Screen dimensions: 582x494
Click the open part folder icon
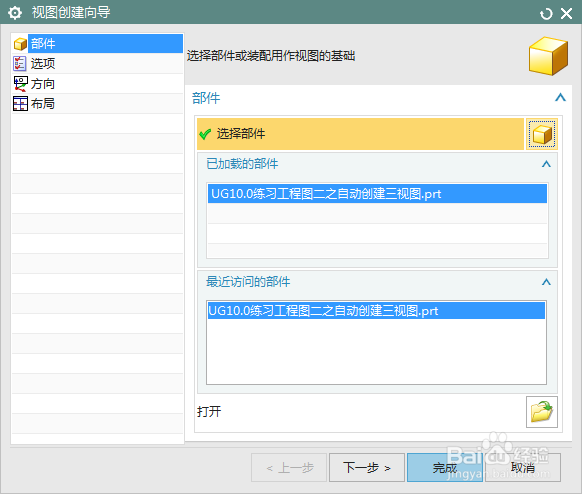pos(542,412)
